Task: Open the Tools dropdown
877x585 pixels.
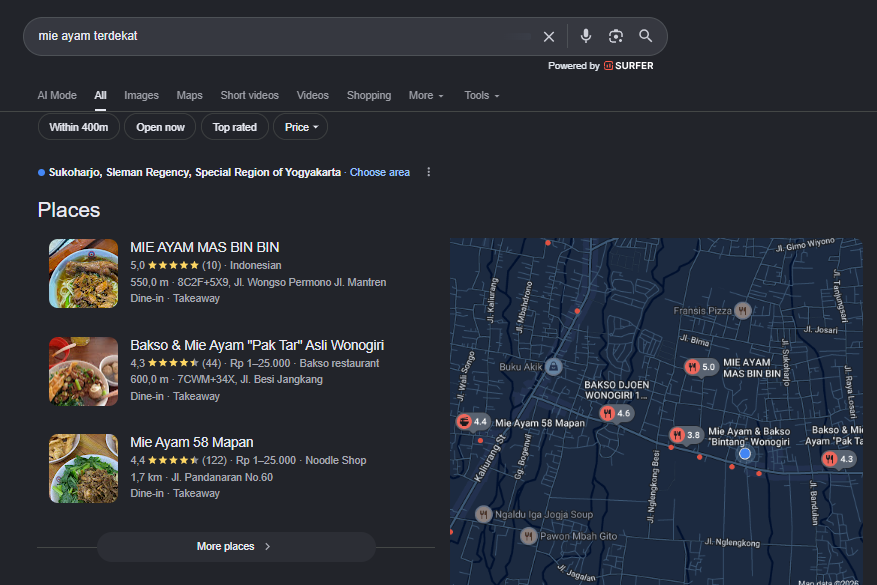Action: 482,96
